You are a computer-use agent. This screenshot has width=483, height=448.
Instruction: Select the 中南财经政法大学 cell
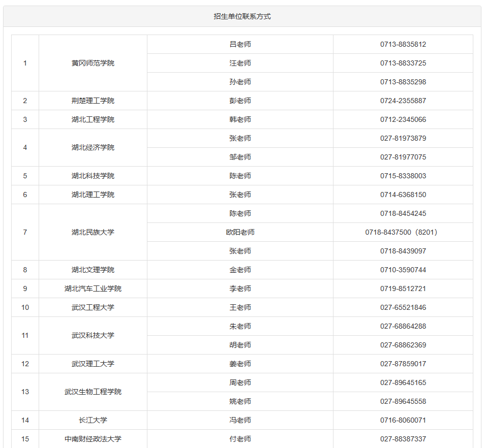pos(93,439)
